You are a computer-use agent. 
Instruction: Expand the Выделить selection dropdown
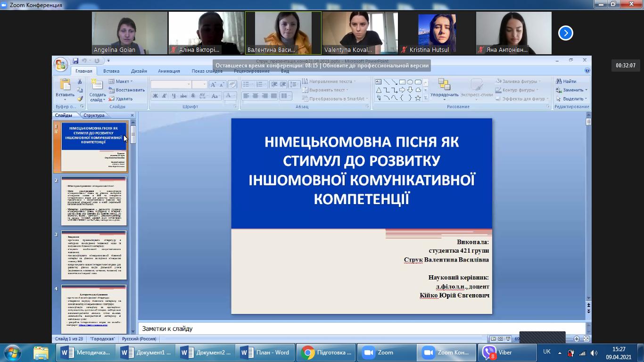571,99
